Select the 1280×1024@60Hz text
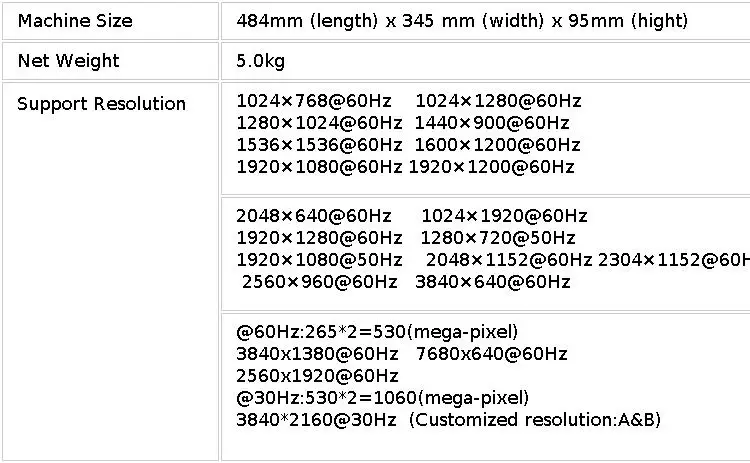Viewport: 750px width, 463px height. [319, 123]
